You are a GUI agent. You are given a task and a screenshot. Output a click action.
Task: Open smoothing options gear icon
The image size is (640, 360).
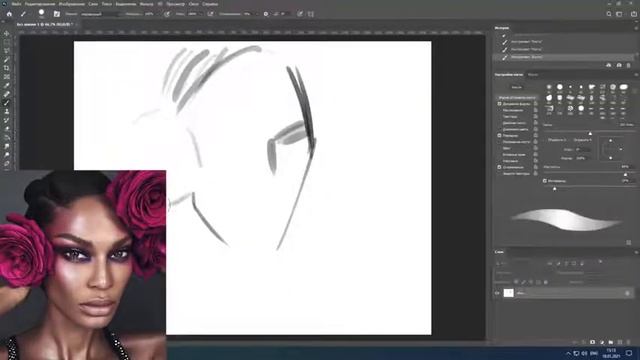(266, 14)
